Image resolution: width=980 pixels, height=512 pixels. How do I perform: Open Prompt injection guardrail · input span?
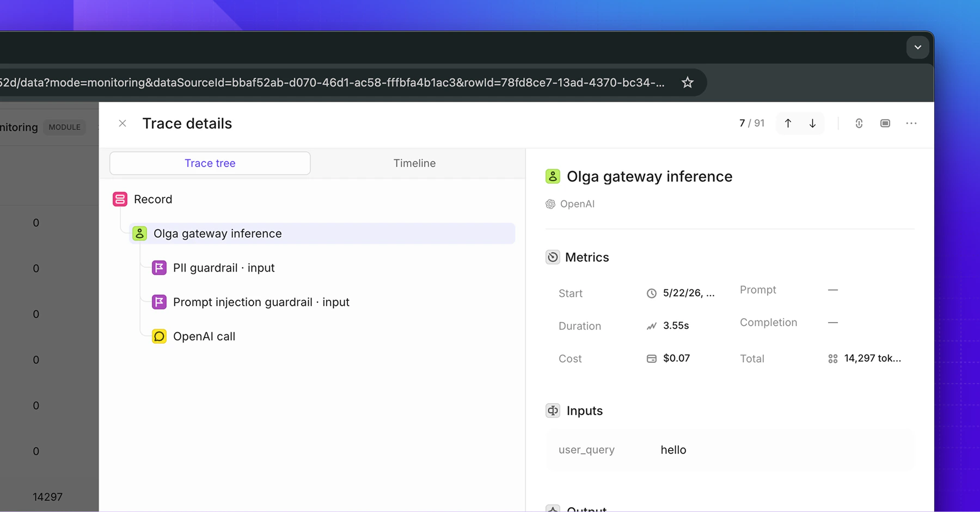coord(261,302)
